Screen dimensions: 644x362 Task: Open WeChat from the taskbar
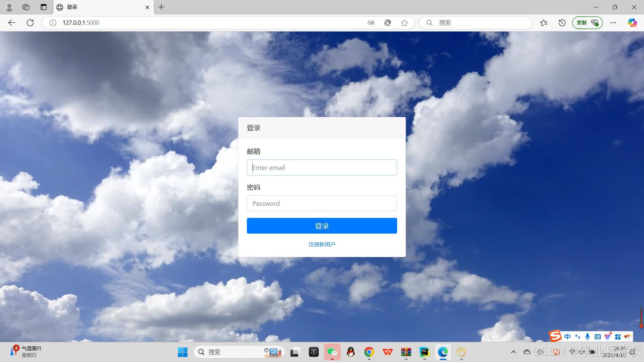(332, 352)
